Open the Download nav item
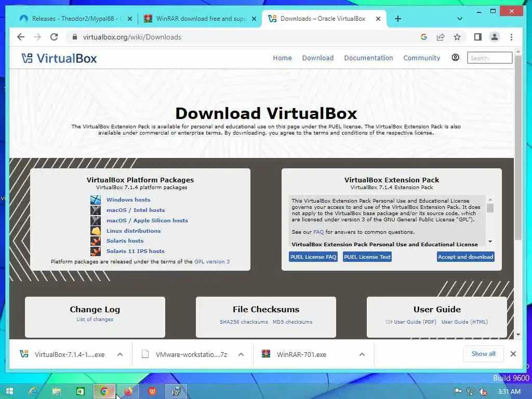Image resolution: width=532 pixels, height=399 pixels. 318,58
